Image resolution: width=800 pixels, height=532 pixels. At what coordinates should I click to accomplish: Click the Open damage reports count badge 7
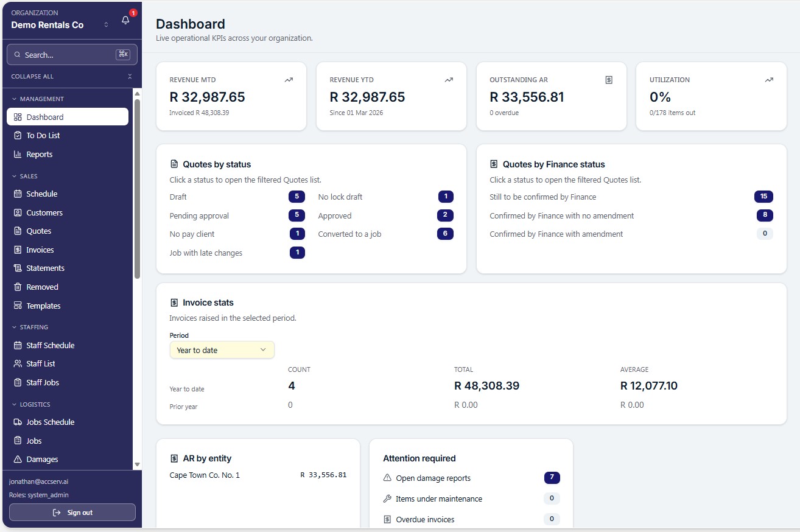pos(552,478)
